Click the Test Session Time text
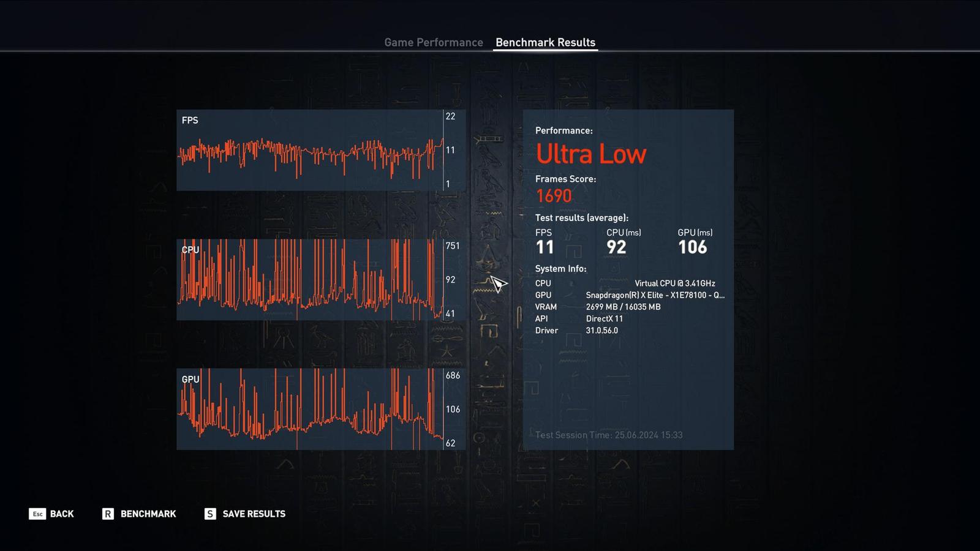The width and height of the screenshot is (980, 551). click(x=609, y=435)
